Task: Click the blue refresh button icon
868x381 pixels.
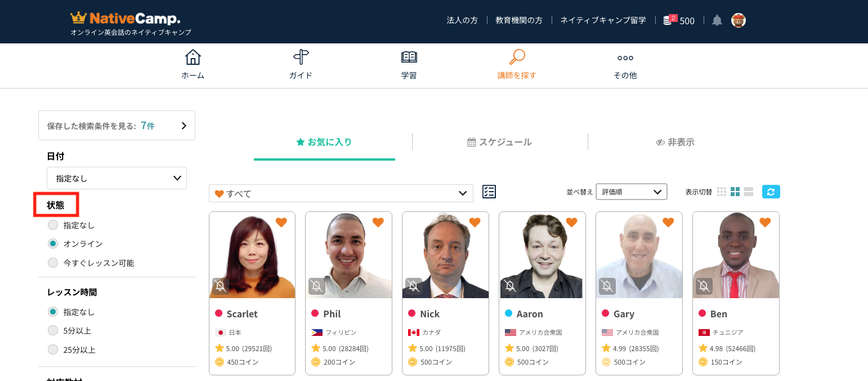Action: (x=771, y=192)
